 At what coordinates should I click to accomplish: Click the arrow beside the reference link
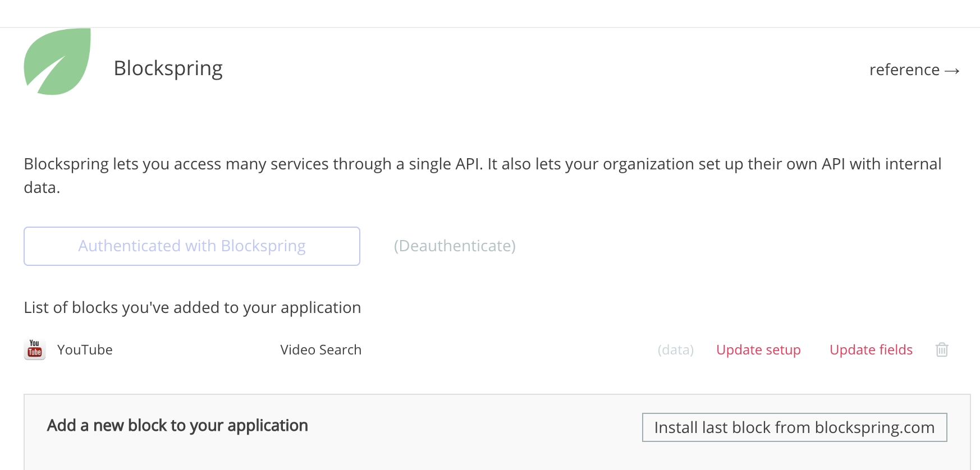pos(952,71)
